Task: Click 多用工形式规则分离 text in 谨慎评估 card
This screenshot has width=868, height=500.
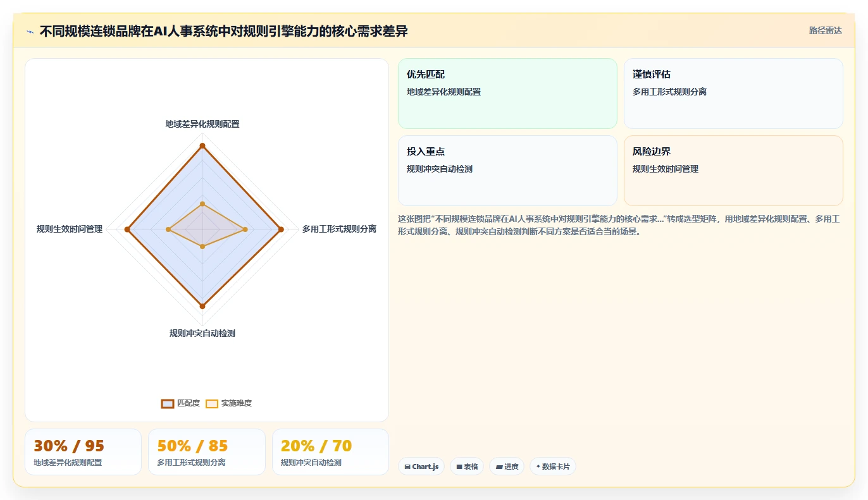Action: pos(670,92)
